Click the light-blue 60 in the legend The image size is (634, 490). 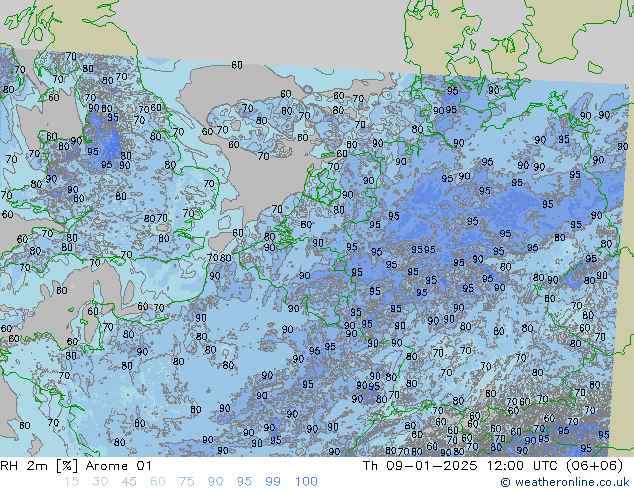click(158, 482)
